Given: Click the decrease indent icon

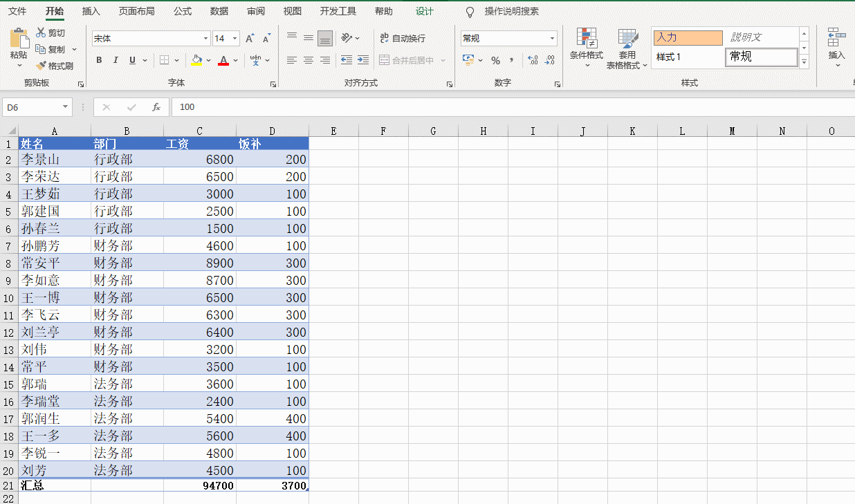Looking at the screenshot, I should coord(346,60).
